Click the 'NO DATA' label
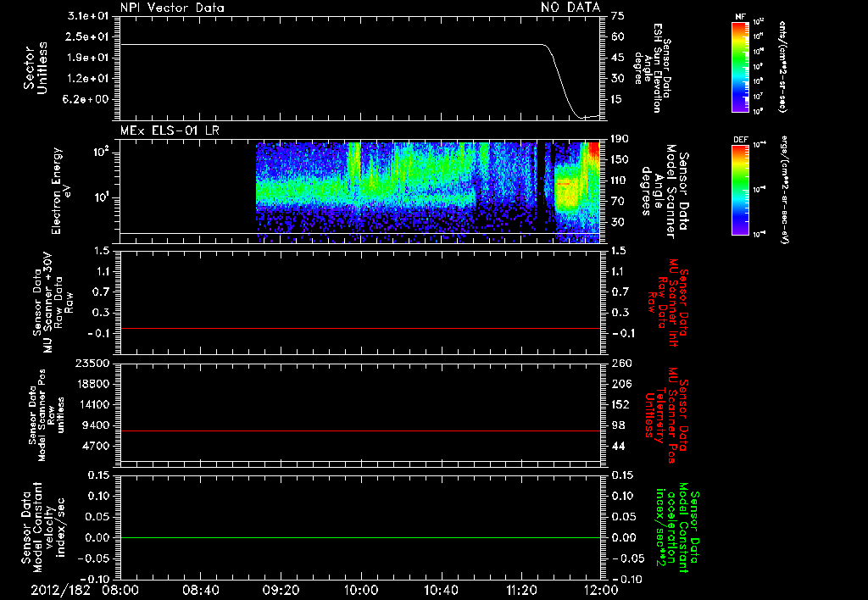 pos(570,8)
